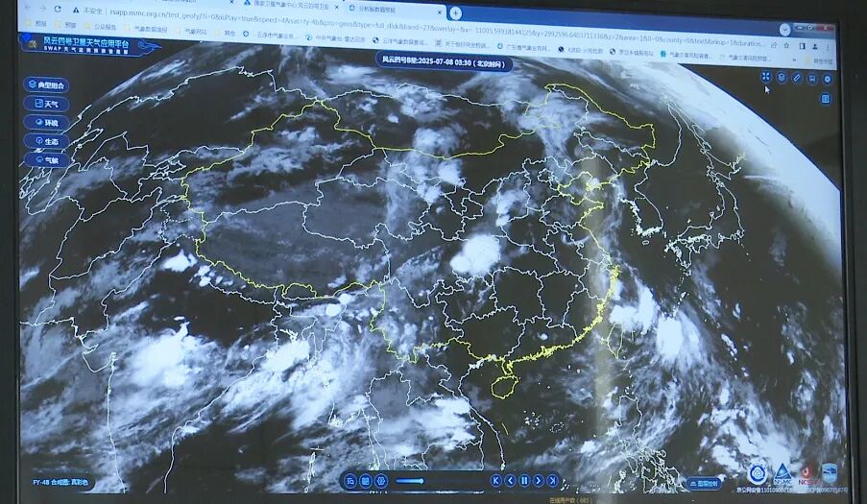Click the tab search chevron button

point(784,29)
